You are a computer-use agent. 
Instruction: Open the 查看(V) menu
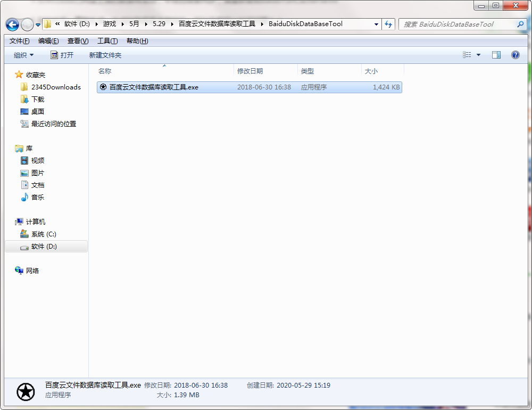[78, 41]
